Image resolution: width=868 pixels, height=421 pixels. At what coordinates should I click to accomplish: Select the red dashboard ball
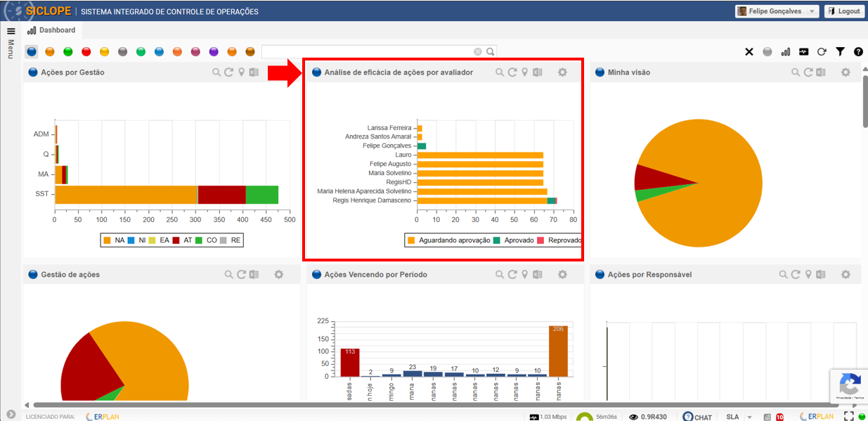[x=86, y=51]
